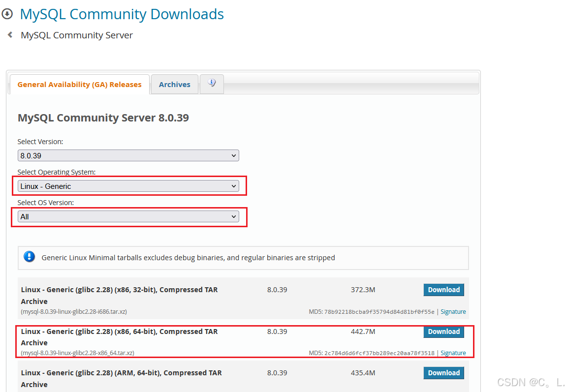Click the filename mysql-8.0.39-linux-glibc2.28-x86_64.tar.xz
Screen dimensions: 567x392
(77, 353)
